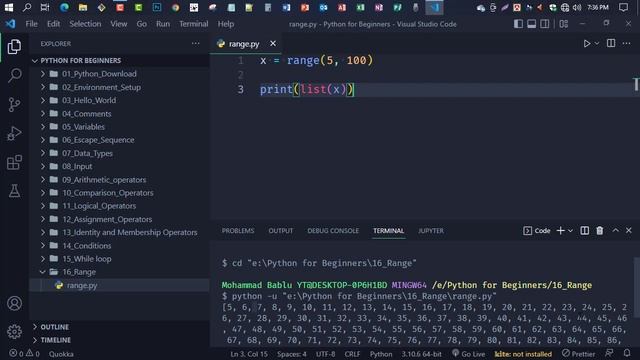Image resolution: width=640 pixels, height=360 pixels.
Task: Open the run button dropdown arrow
Action: pos(597,43)
